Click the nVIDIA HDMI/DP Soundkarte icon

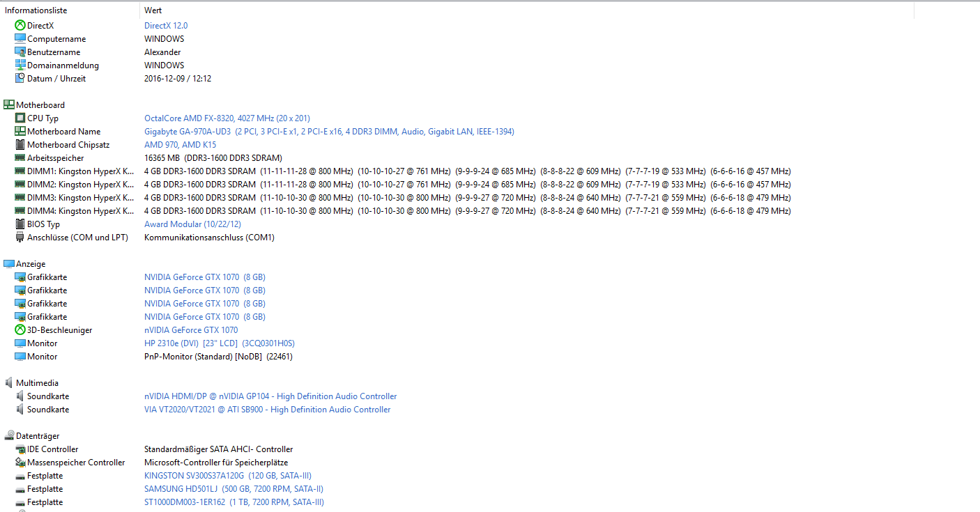tap(20, 396)
